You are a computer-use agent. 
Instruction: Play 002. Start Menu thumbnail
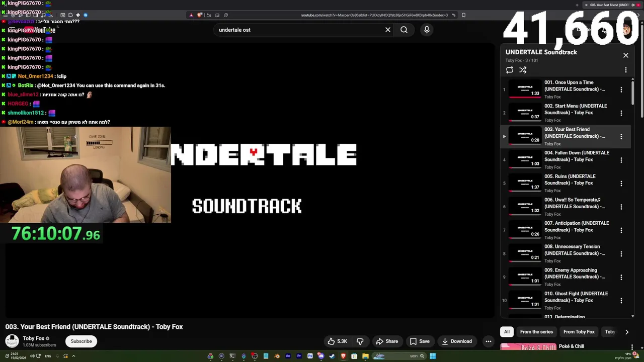click(x=525, y=113)
